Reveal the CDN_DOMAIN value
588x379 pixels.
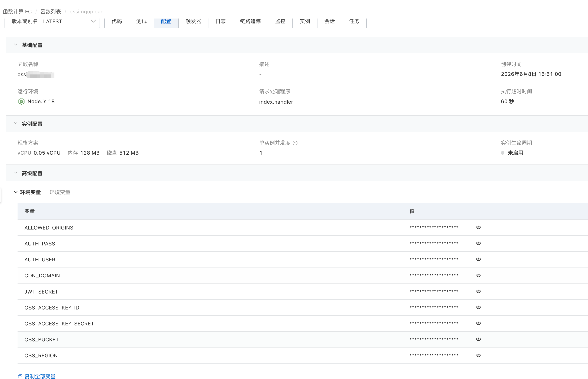478,275
